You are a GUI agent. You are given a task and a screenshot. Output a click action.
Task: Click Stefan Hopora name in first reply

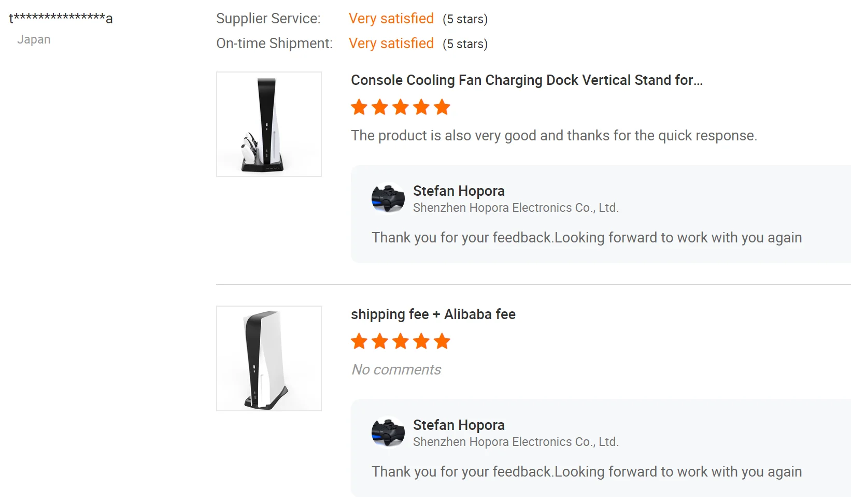click(x=459, y=191)
